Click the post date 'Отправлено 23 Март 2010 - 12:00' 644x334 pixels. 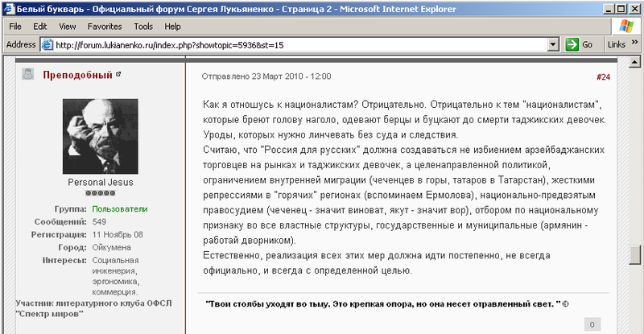point(266,76)
